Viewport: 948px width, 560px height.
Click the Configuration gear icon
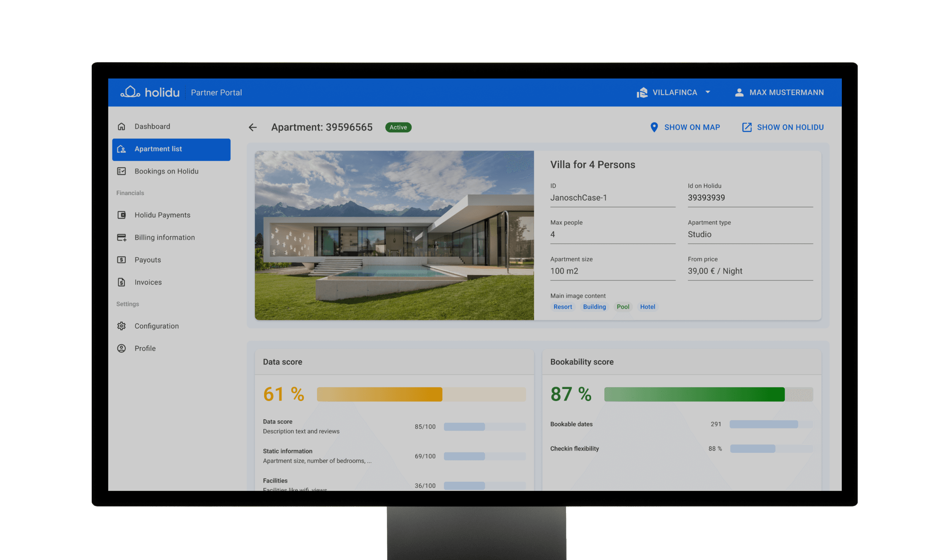pos(121,326)
